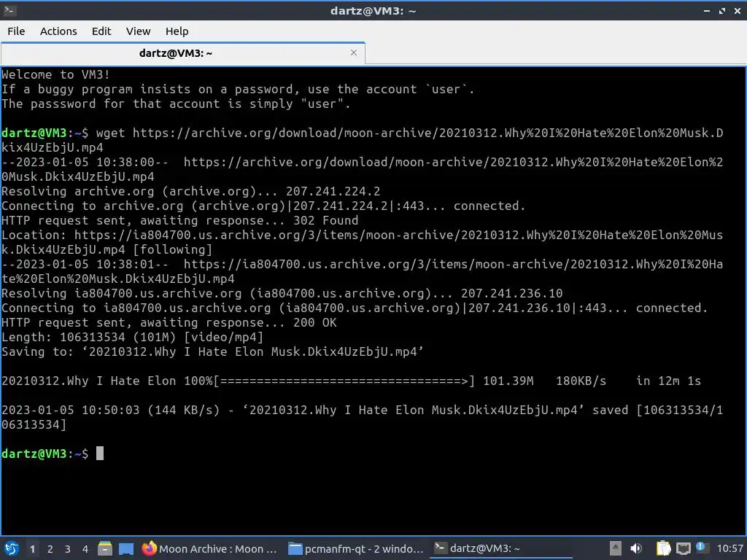Switch to workspace 1
The height and width of the screenshot is (560, 747).
tap(32, 549)
